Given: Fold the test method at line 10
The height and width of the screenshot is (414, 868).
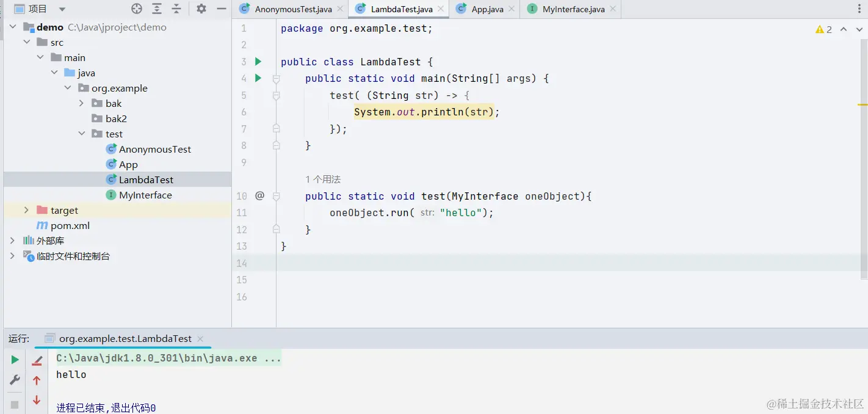Looking at the screenshot, I should click(x=276, y=196).
